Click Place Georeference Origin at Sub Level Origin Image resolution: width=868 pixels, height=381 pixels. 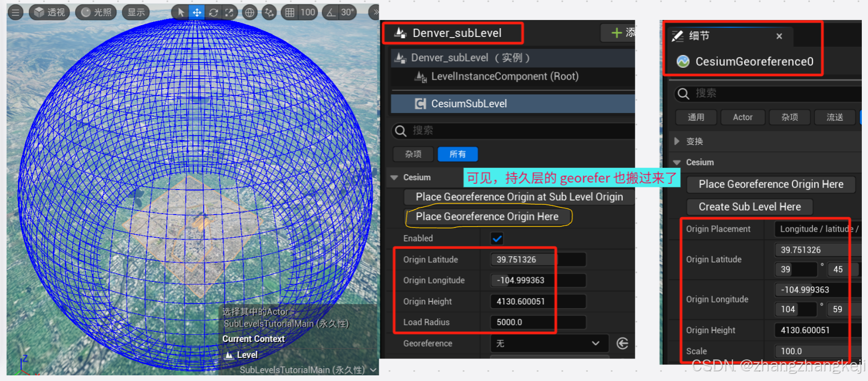click(x=519, y=197)
